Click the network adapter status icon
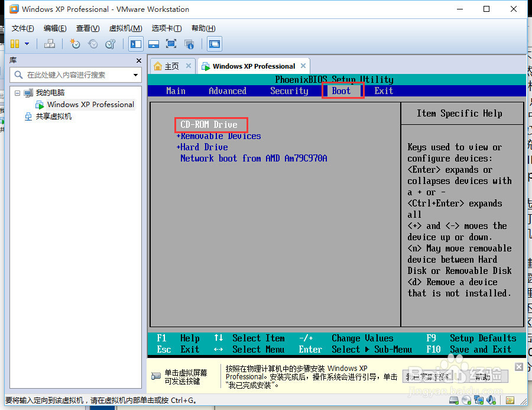The width and height of the screenshot is (532, 410). 478,401
